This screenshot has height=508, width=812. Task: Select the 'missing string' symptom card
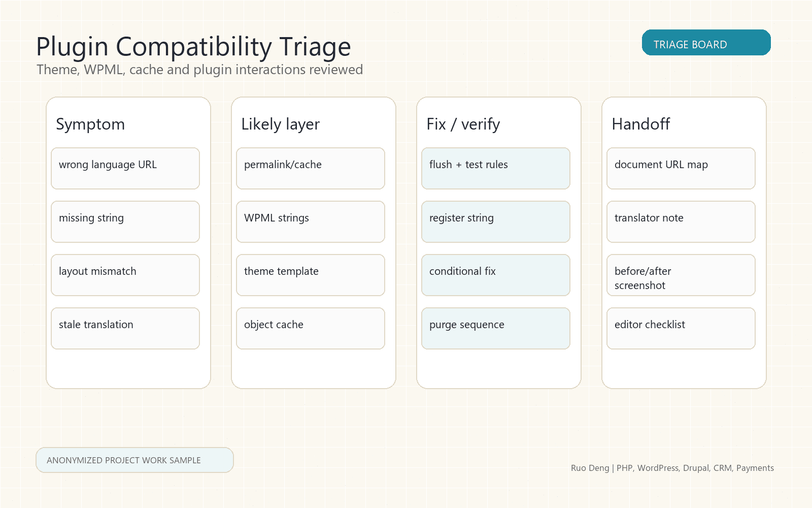click(125, 222)
